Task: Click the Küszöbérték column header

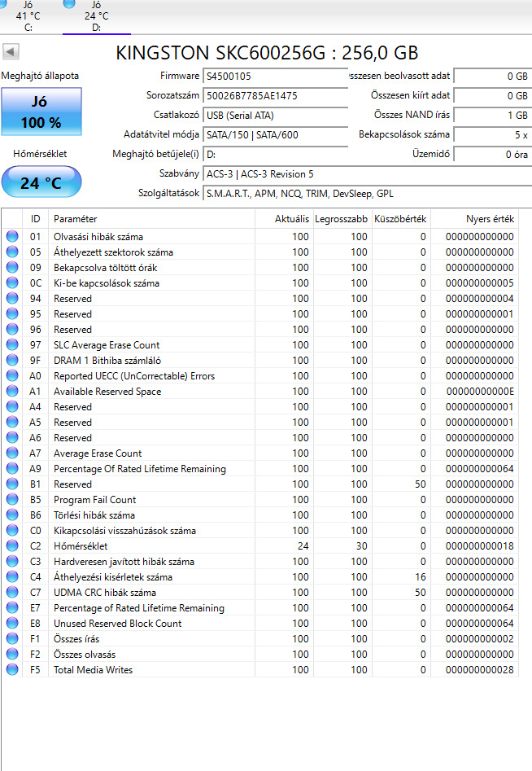Action: click(400, 219)
